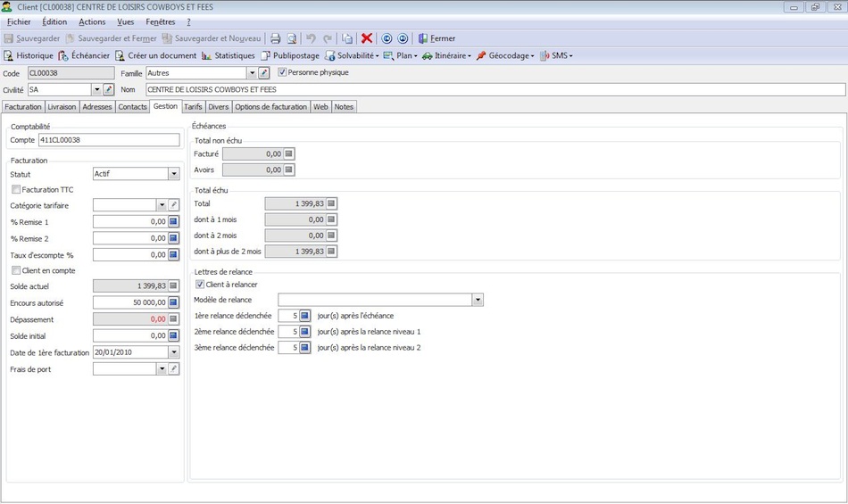Image resolution: width=848 pixels, height=504 pixels.
Task: Open the Plan toolbar button
Action: (x=400, y=55)
